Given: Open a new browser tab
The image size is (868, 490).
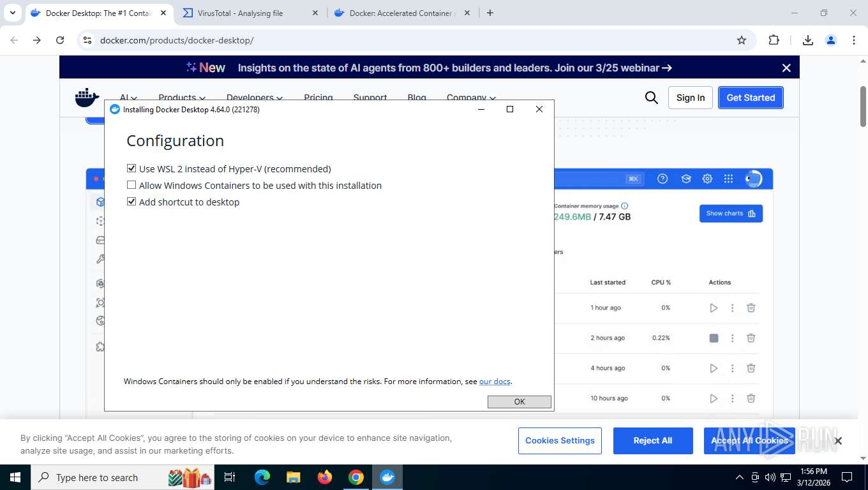Looking at the screenshot, I should (x=490, y=13).
